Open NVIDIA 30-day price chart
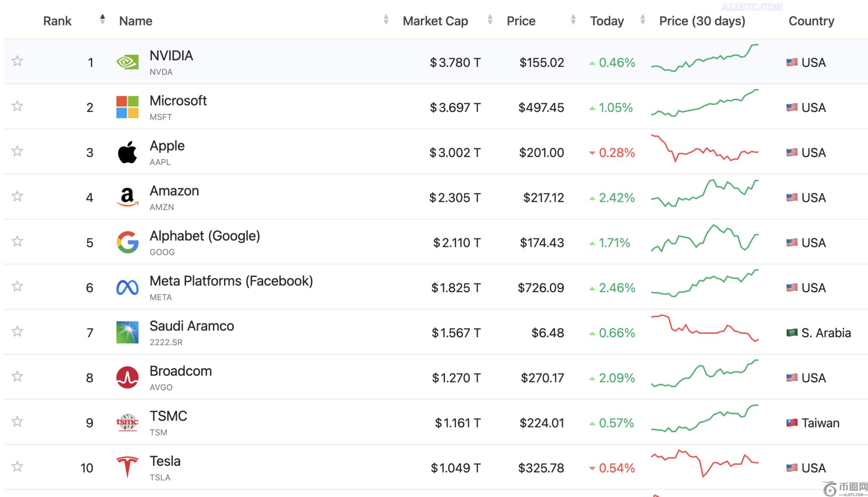 click(705, 58)
